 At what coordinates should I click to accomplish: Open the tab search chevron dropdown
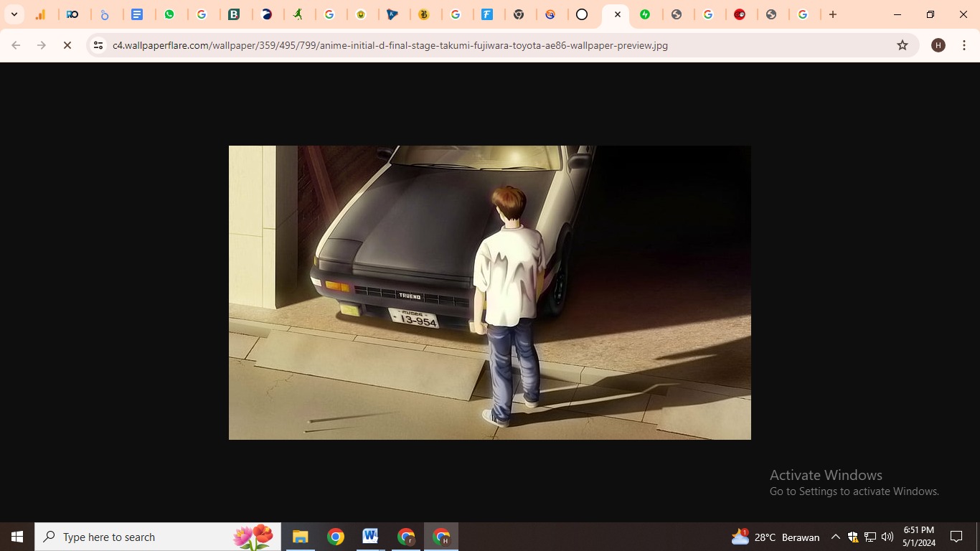tap(13, 14)
